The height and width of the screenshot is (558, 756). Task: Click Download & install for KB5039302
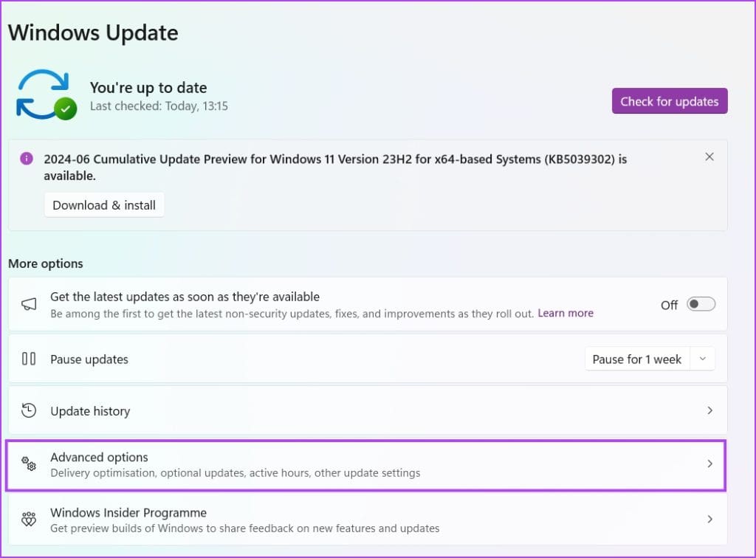pos(103,204)
